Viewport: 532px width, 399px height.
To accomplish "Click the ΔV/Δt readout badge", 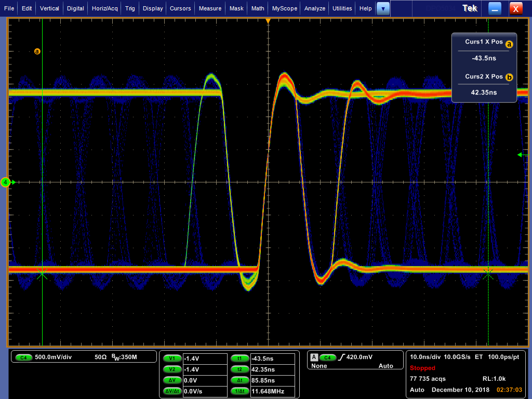I will (171, 391).
